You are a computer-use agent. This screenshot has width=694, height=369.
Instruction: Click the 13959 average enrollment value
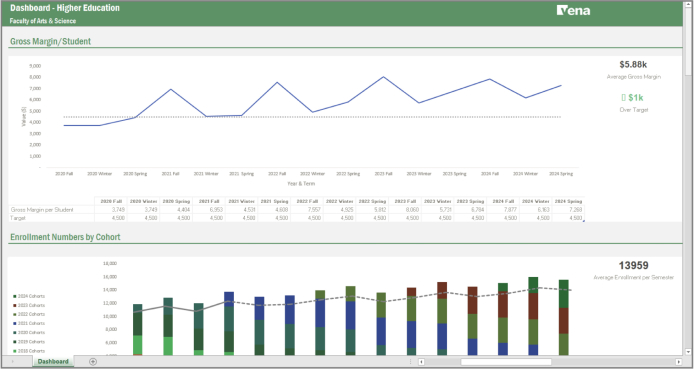coord(633,265)
